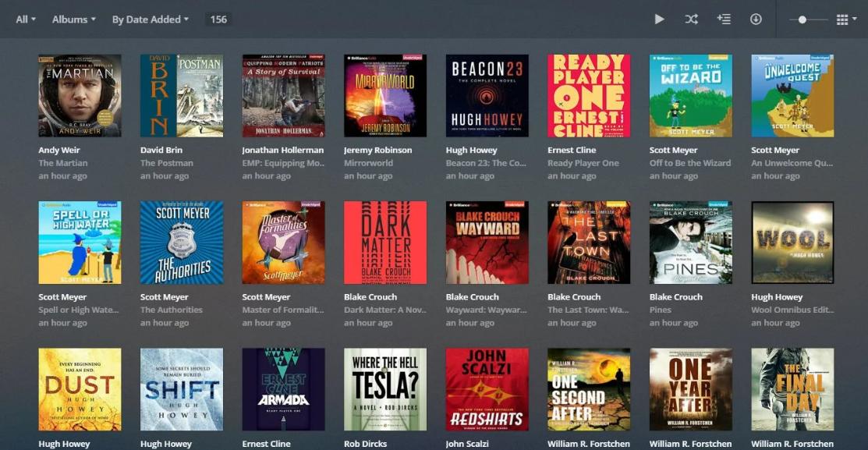This screenshot has height=450, width=868.
Task: Click the thumbnail size slider handle
Action: [x=802, y=19]
